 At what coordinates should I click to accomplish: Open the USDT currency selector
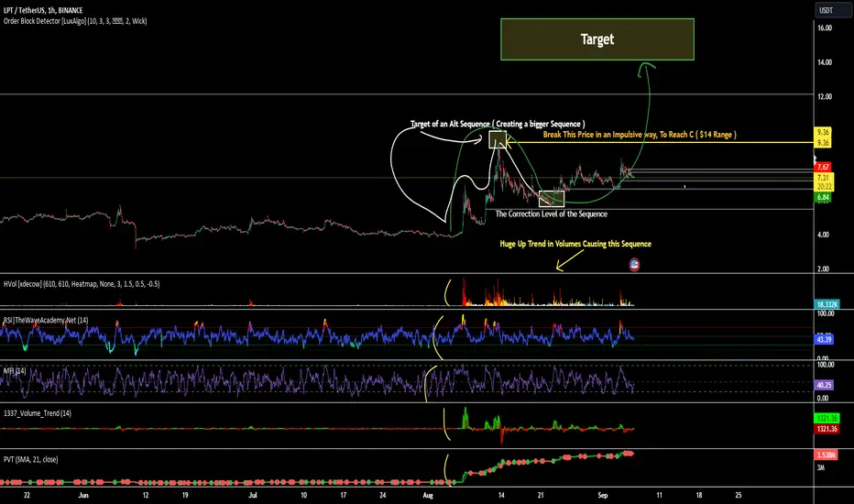[x=833, y=10]
